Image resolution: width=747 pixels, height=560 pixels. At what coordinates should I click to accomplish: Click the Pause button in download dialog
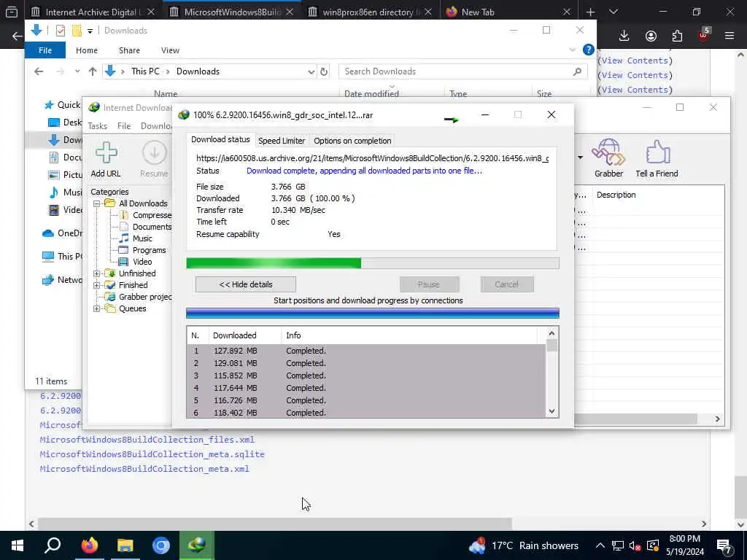click(x=429, y=284)
